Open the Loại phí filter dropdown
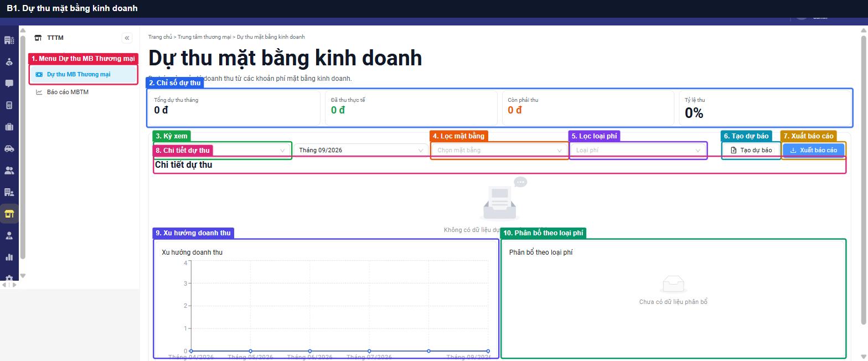The image size is (868, 361). pos(638,150)
